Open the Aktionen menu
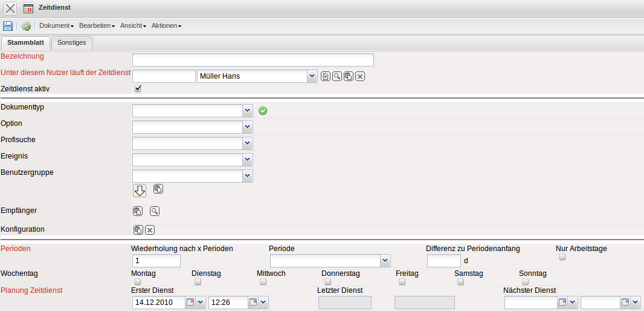The width and height of the screenshot is (644, 311). coord(166,26)
